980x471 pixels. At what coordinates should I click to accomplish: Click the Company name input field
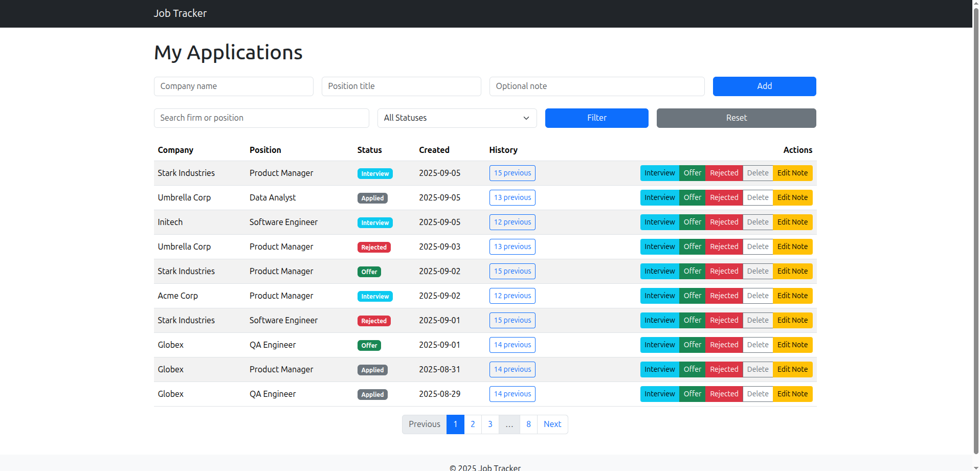[x=233, y=86]
